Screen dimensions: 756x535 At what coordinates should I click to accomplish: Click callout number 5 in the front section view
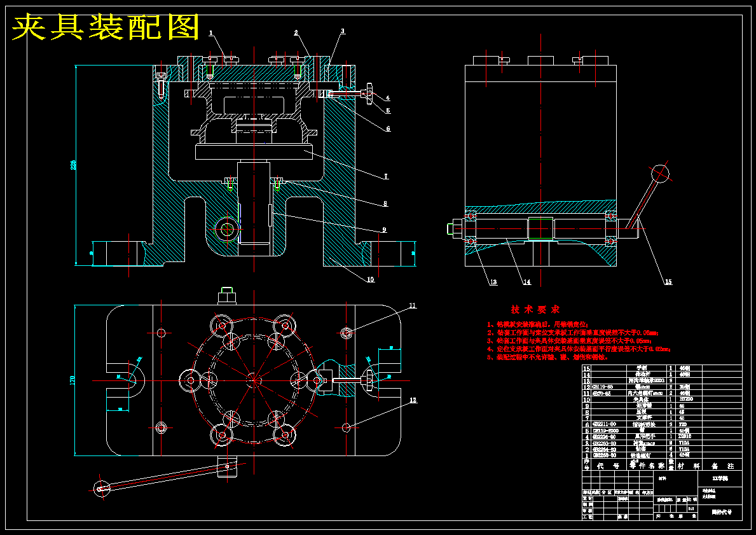pos(388,111)
